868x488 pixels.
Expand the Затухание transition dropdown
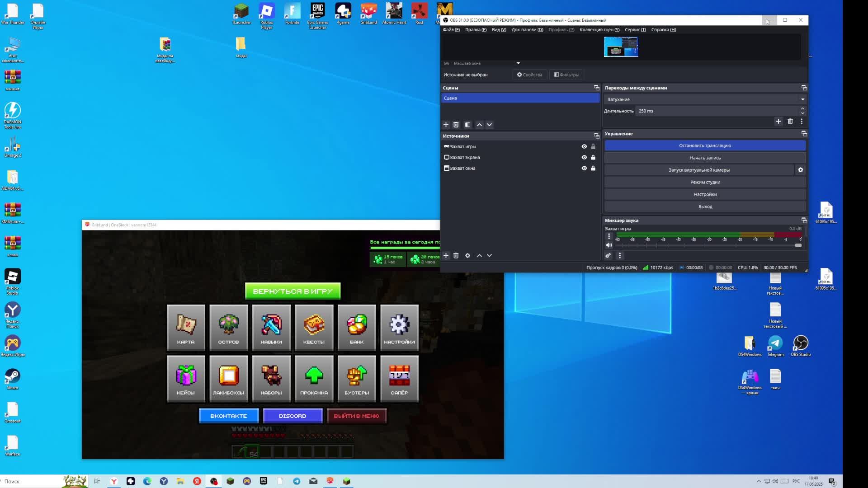pyautogui.click(x=802, y=99)
